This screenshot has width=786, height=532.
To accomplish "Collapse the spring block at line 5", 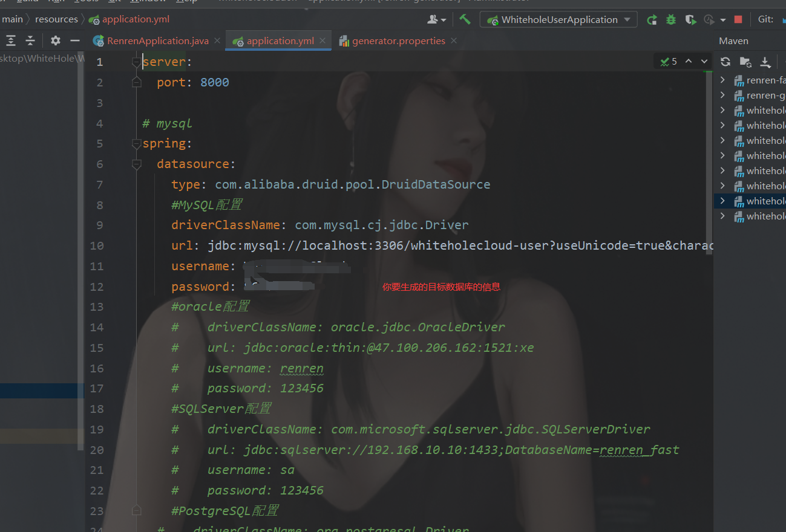I will [137, 143].
